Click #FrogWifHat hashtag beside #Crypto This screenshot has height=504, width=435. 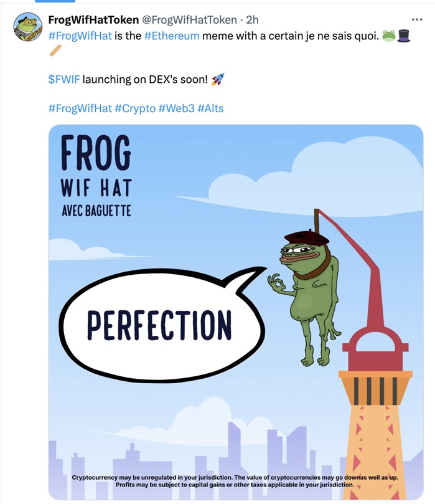(x=80, y=108)
